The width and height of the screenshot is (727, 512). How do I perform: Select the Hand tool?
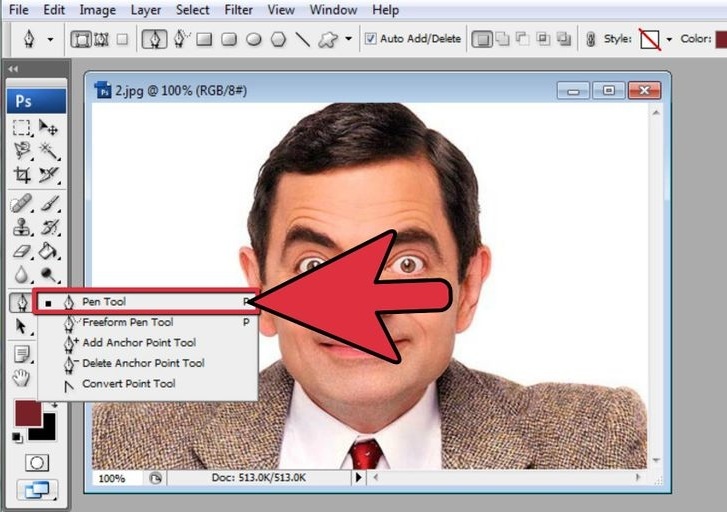point(21,378)
